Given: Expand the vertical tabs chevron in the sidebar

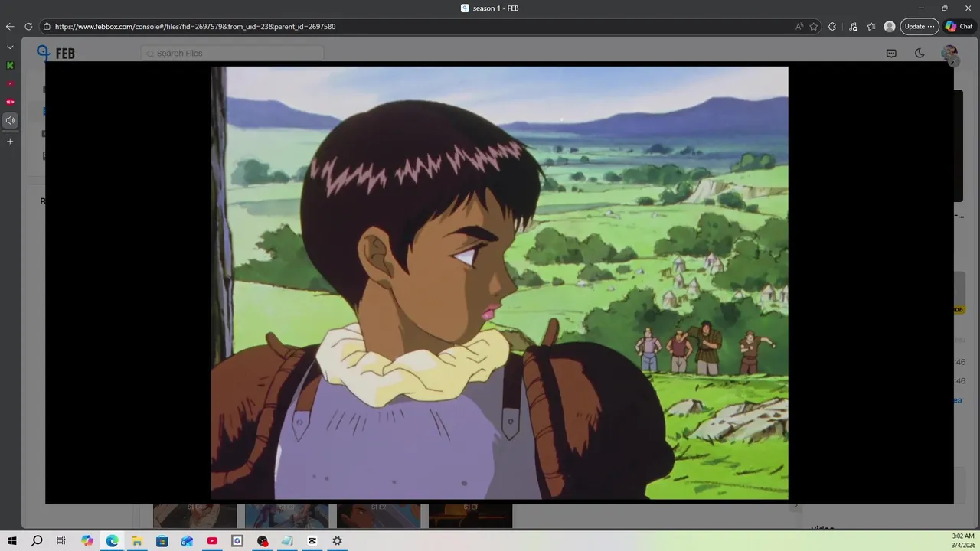Looking at the screenshot, I should [x=10, y=47].
